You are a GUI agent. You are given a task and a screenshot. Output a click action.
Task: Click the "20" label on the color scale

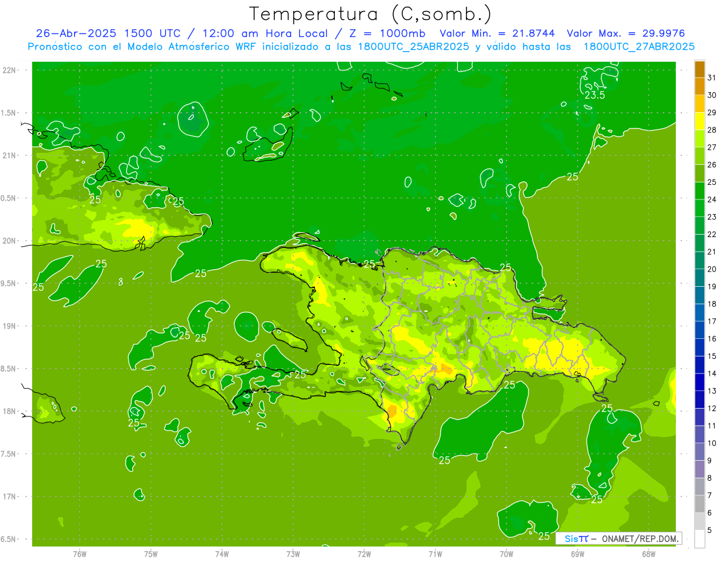point(712,269)
